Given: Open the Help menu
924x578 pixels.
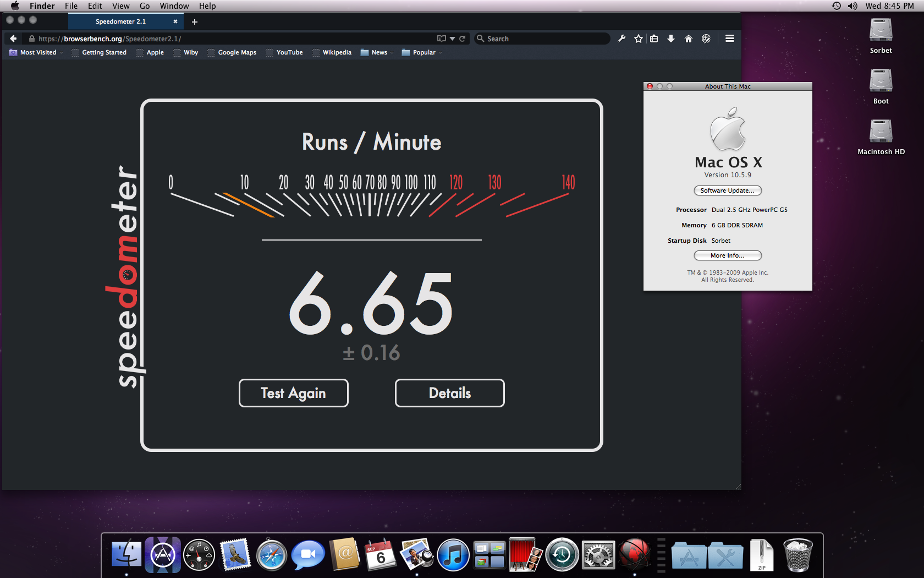Looking at the screenshot, I should point(207,6).
